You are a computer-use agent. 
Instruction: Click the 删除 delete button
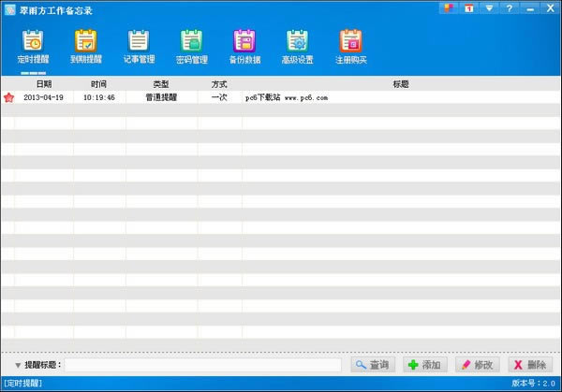530,365
